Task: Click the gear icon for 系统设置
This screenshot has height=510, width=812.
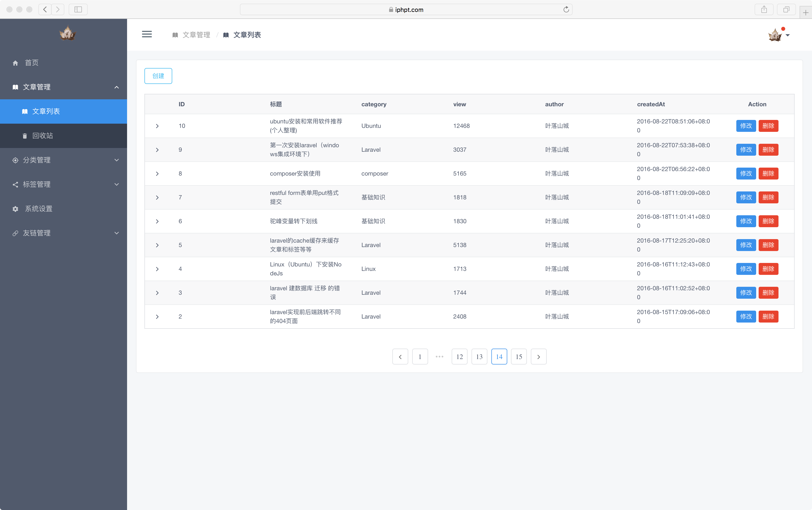Action: pos(15,209)
